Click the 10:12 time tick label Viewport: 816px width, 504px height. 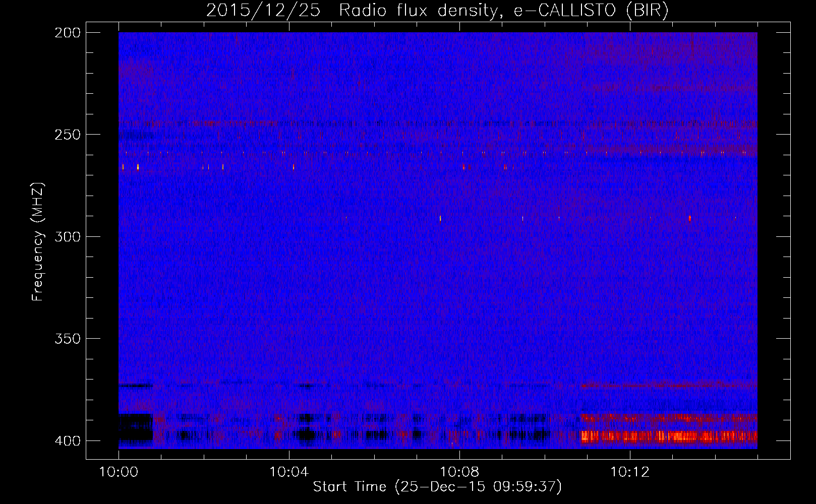tap(630, 472)
